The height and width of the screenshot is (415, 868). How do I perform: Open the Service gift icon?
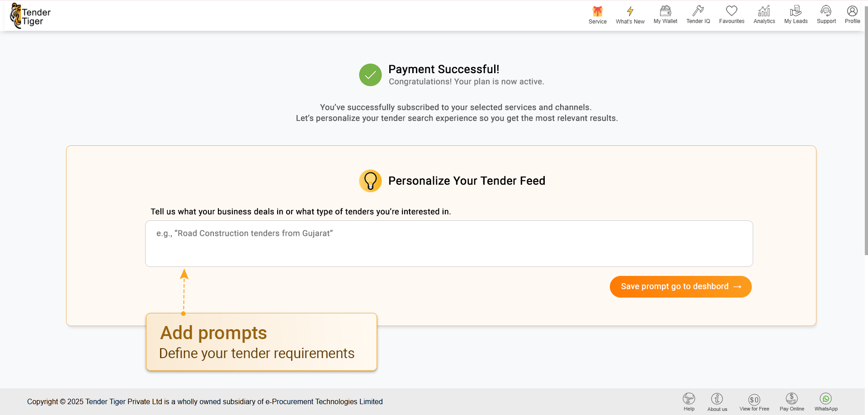(x=597, y=12)
